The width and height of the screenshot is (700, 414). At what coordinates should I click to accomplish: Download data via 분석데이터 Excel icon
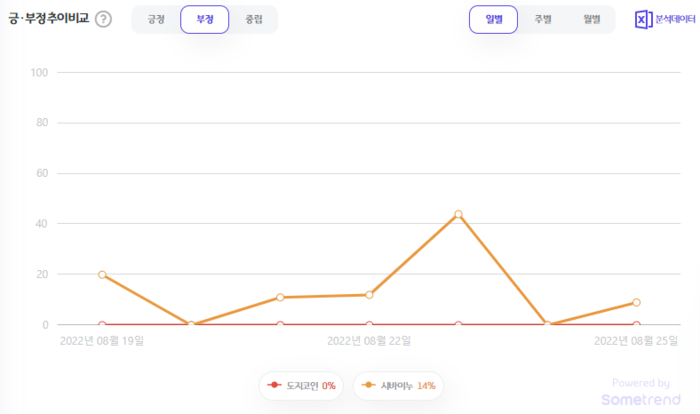click(665, 20)
